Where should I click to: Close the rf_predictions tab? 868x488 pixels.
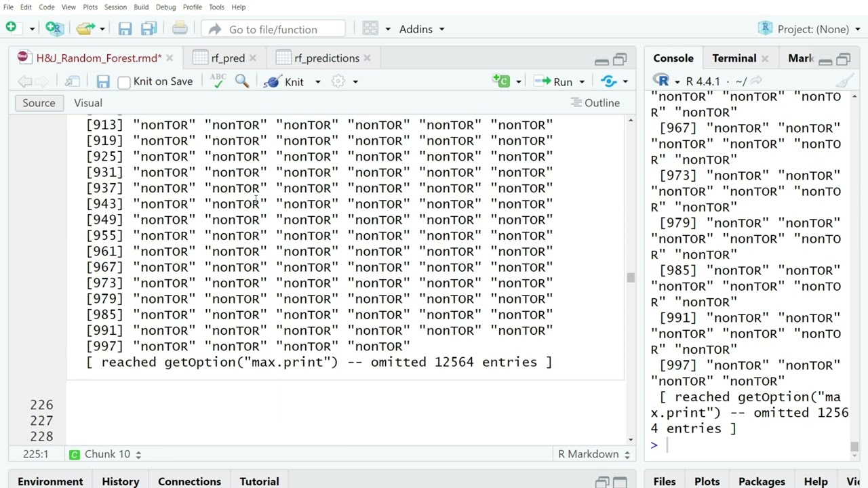tap(367, 58)
